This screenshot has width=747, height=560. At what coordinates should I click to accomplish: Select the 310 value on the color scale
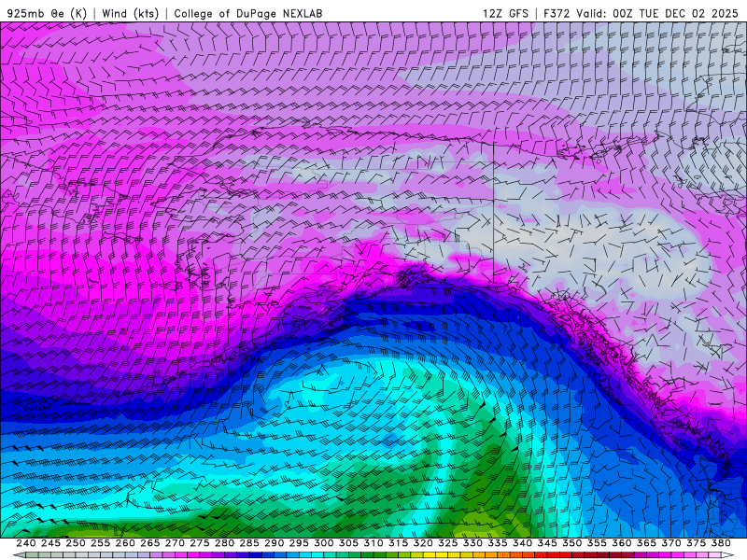coord(373,543)
